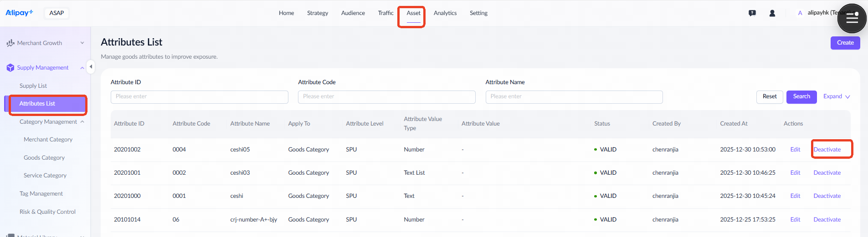Open the feedback message icon

(752, 13)
